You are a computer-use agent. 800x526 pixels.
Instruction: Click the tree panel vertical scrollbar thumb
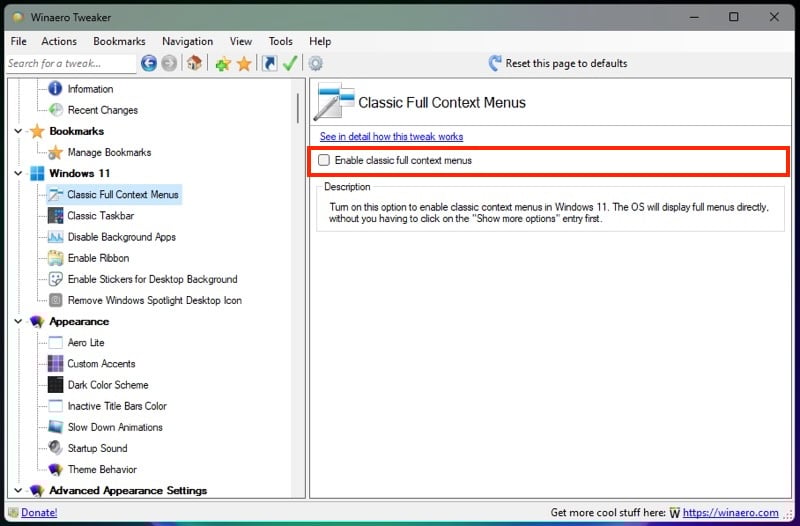pos(297,108)
